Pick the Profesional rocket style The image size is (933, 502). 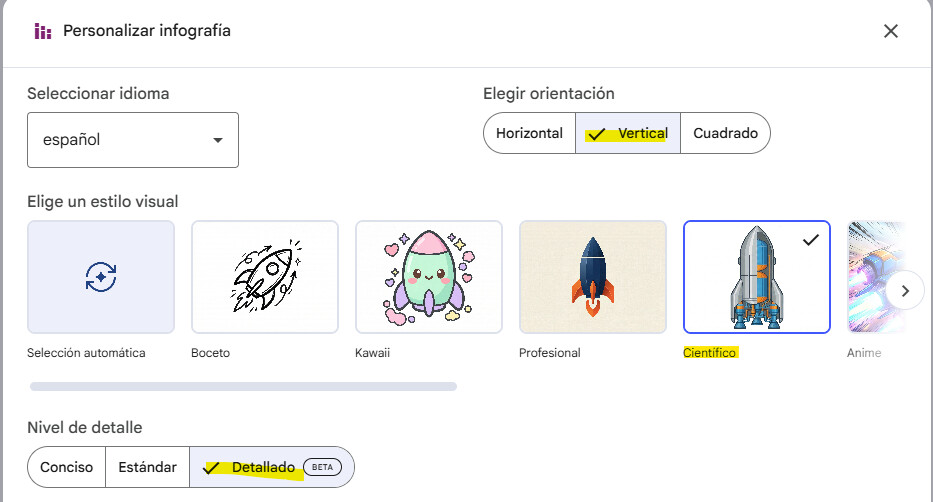593,277
